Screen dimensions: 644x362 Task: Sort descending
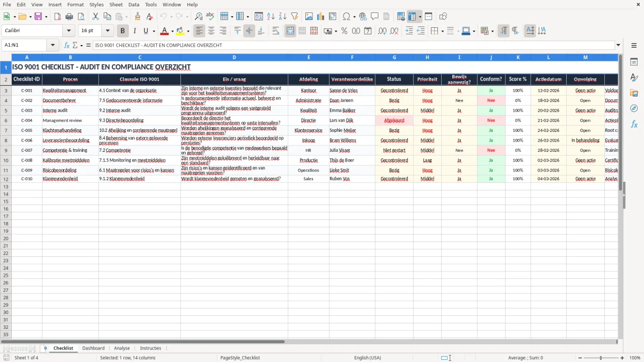tap(283, 17)
